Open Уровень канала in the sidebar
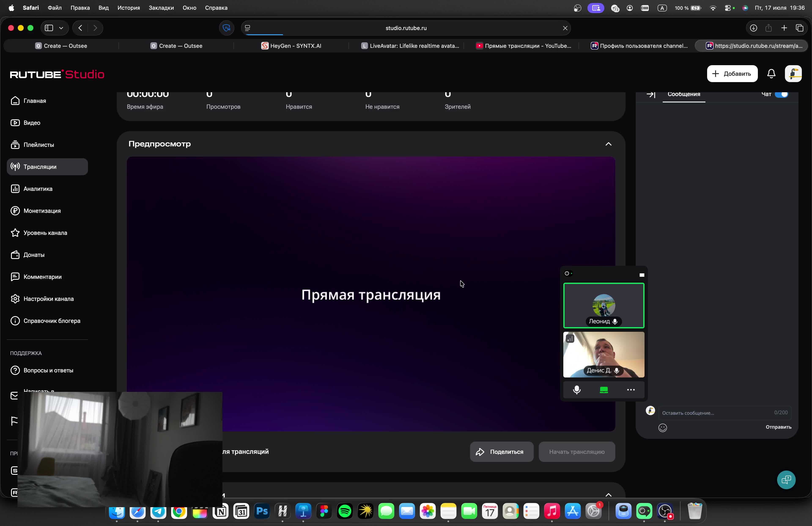 pyautogui.click(x=47, y=233)
